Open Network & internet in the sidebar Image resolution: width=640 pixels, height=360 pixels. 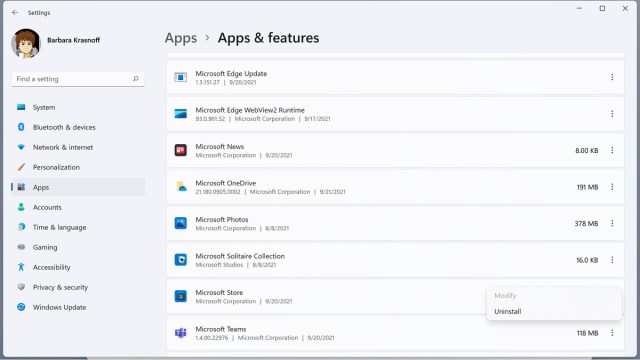[78, 147]
